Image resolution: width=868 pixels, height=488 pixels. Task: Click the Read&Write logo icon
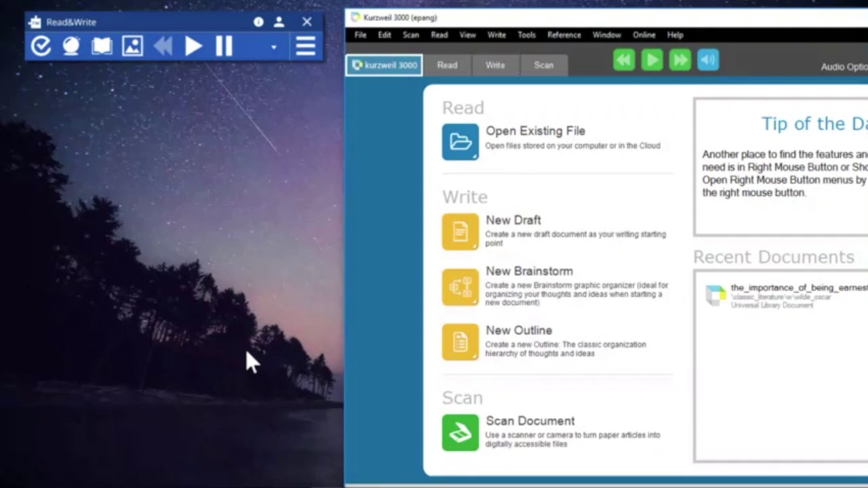tap(35, 22)
